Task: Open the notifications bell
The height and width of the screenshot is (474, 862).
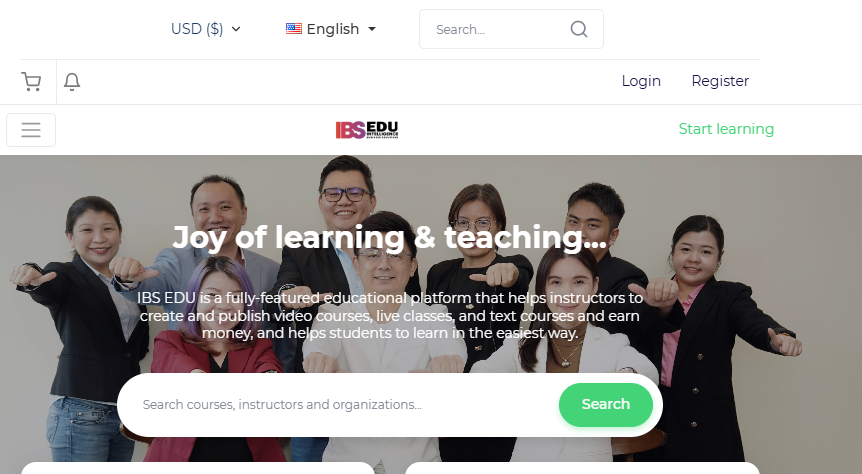Action: click(x=72, y=82)
